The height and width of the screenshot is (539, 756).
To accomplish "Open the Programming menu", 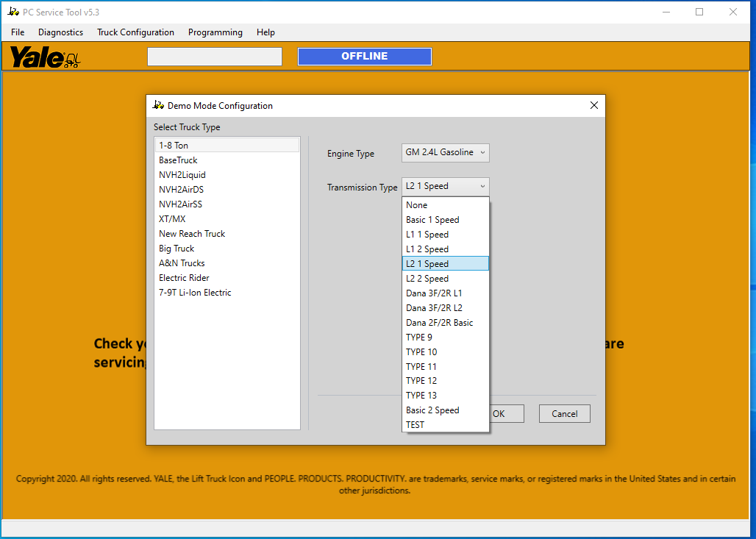I will (215, 32).
